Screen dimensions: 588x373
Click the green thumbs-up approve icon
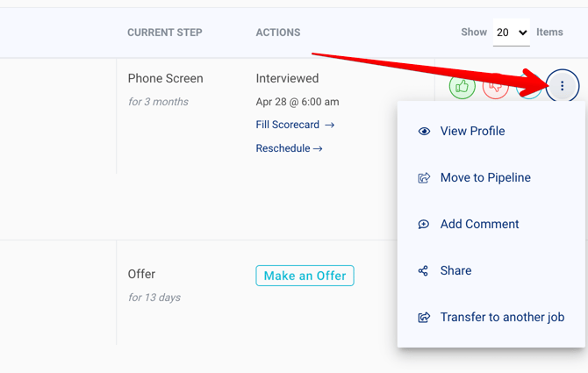463,86
